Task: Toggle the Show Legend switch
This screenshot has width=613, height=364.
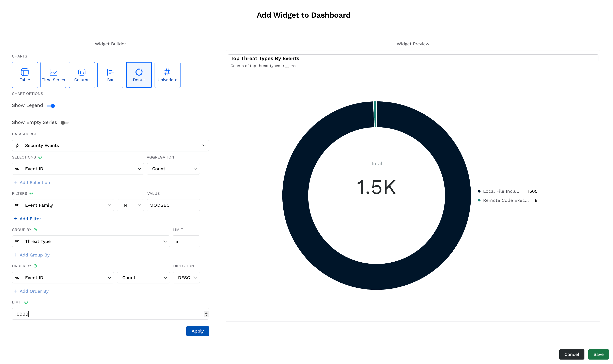Action: tap(51, 106)
